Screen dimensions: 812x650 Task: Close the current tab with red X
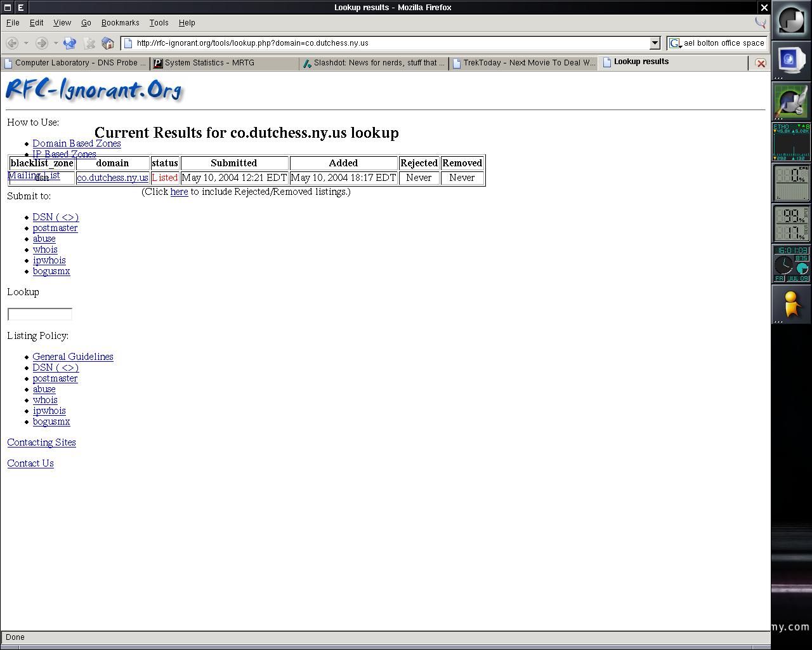[x=761, y=63]
